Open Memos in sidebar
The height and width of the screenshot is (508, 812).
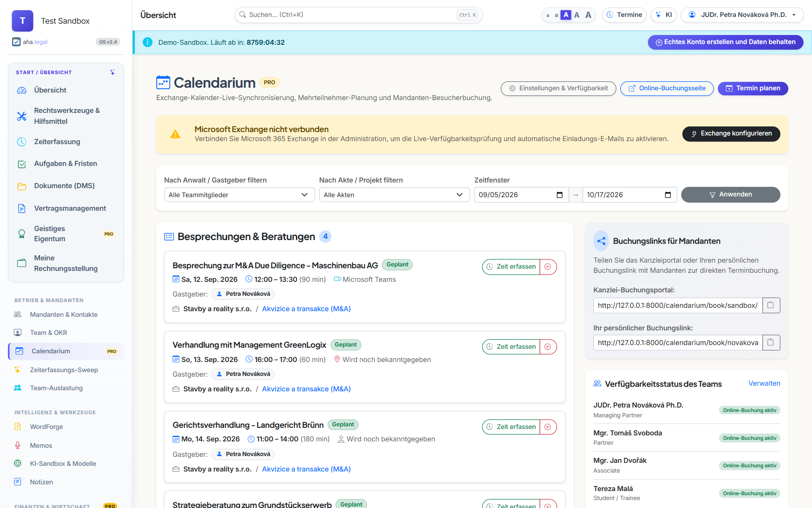click(x=66, y=446)
